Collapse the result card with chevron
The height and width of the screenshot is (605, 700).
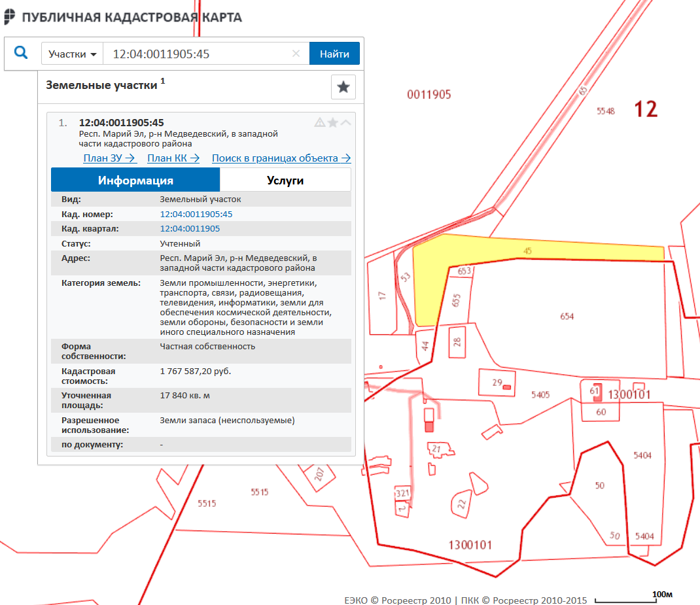(345, 122)
